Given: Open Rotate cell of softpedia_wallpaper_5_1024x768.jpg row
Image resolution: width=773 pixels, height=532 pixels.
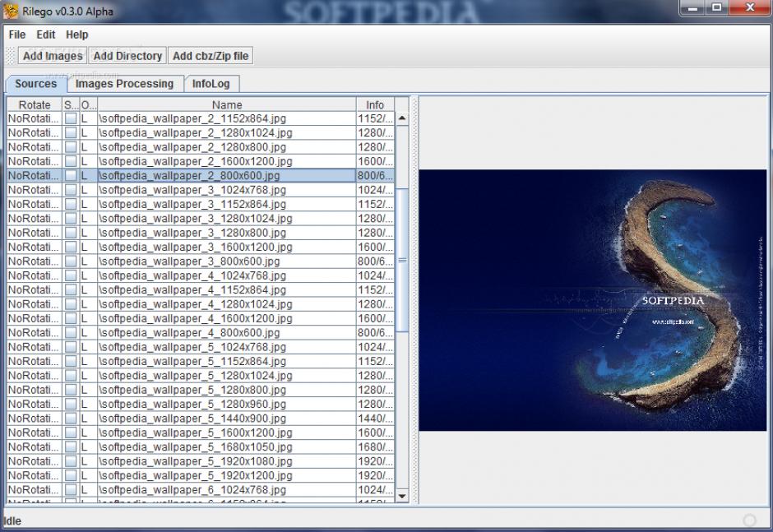Looking at the screenshot, I should [x=35, y=347].
